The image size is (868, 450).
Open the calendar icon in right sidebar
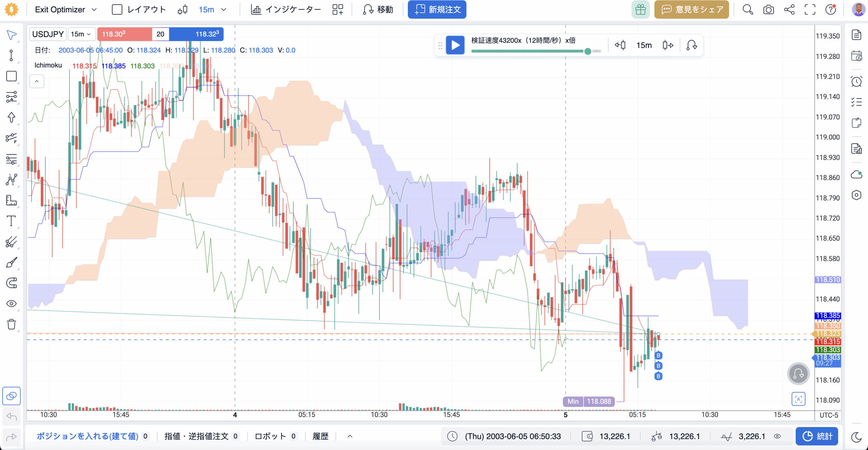[x=856, y=56]
